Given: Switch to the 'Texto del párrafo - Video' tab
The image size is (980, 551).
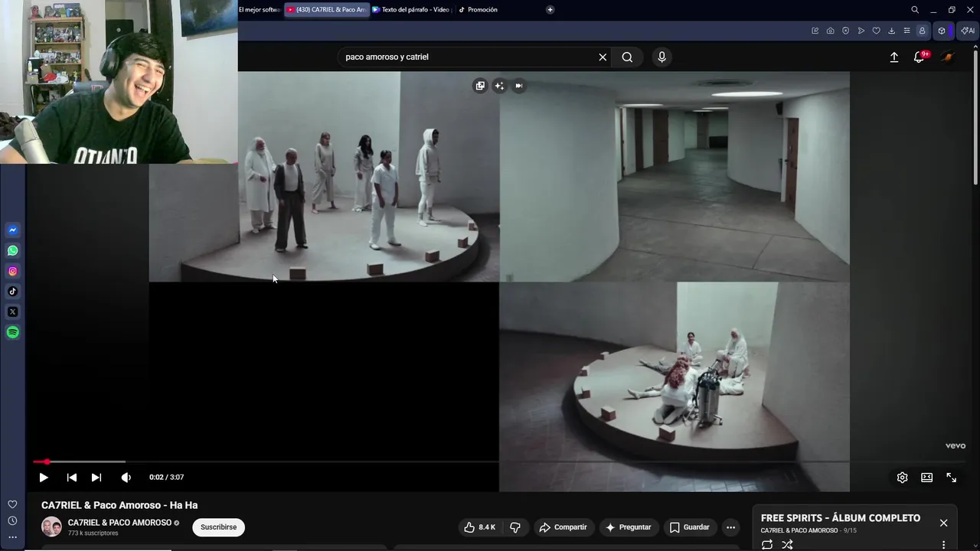Looking at the screenshot, I should (x=413, y=10).
